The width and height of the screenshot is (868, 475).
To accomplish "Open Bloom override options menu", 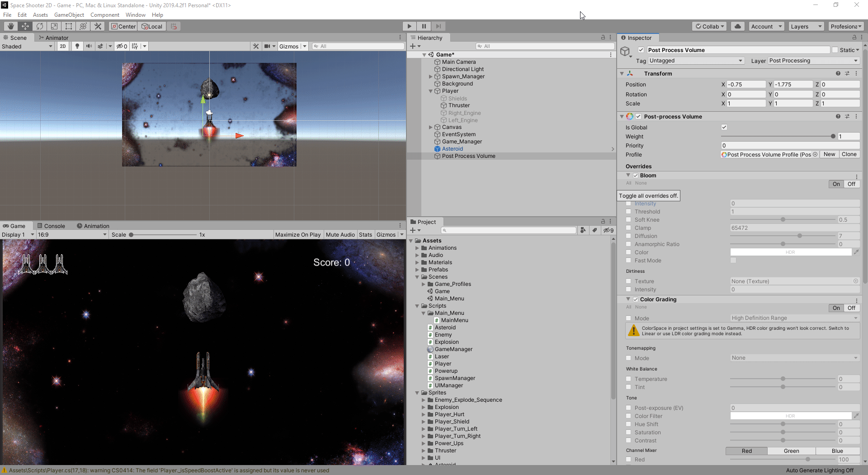I will tap(856, 176).
